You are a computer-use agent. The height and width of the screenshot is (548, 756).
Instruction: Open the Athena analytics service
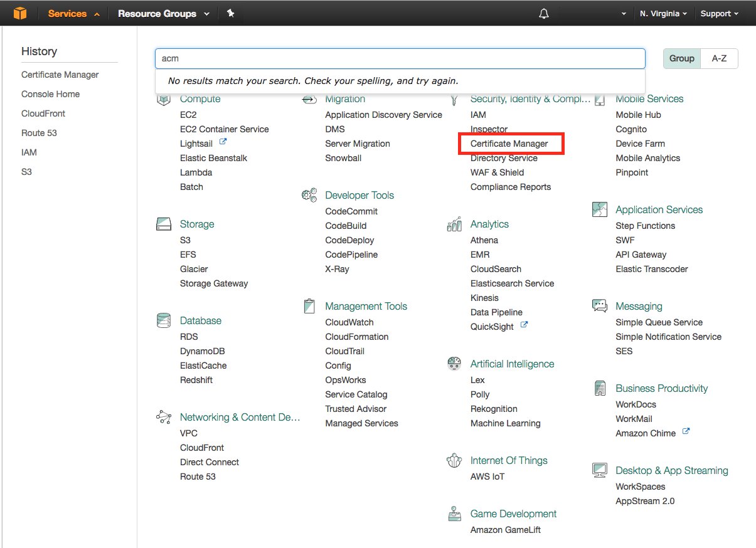(x=484, y=240)
